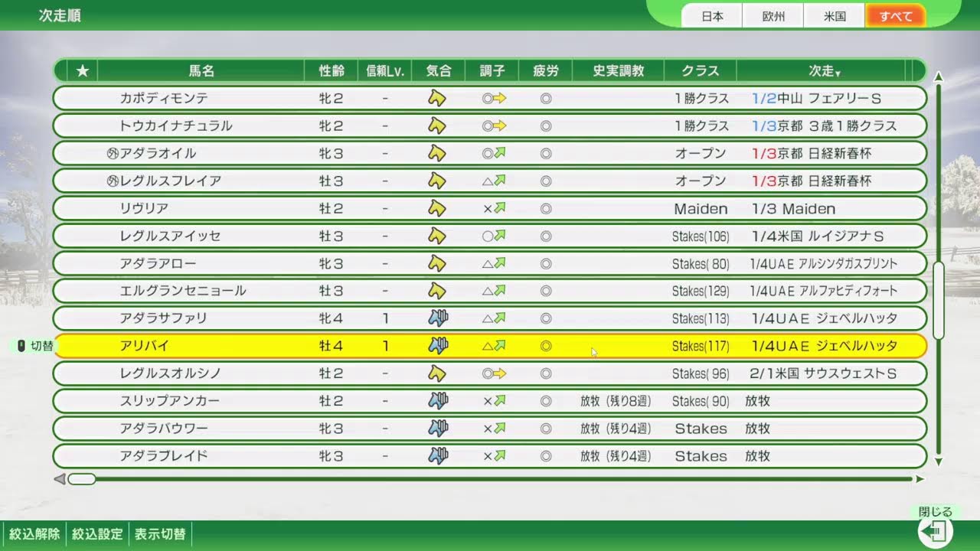Sort by the 疲労 column header
This screenshot has width=980, height=551.
point(545,71)
